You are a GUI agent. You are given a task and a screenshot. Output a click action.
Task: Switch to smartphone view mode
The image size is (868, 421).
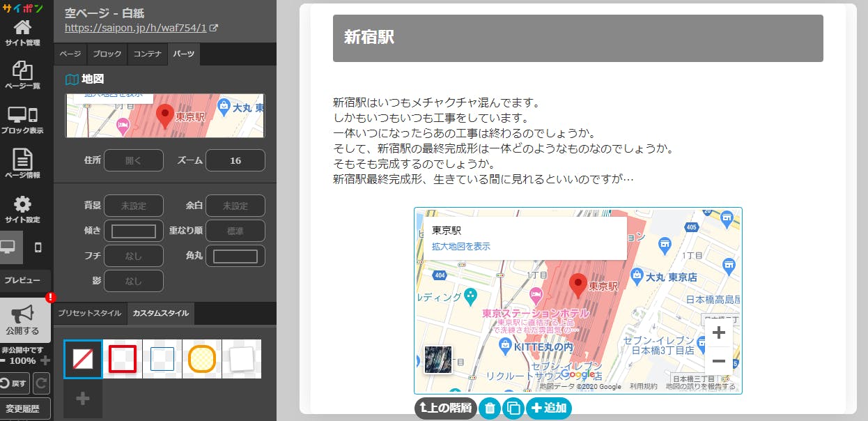pyautogui.click(x=38, y=247)
